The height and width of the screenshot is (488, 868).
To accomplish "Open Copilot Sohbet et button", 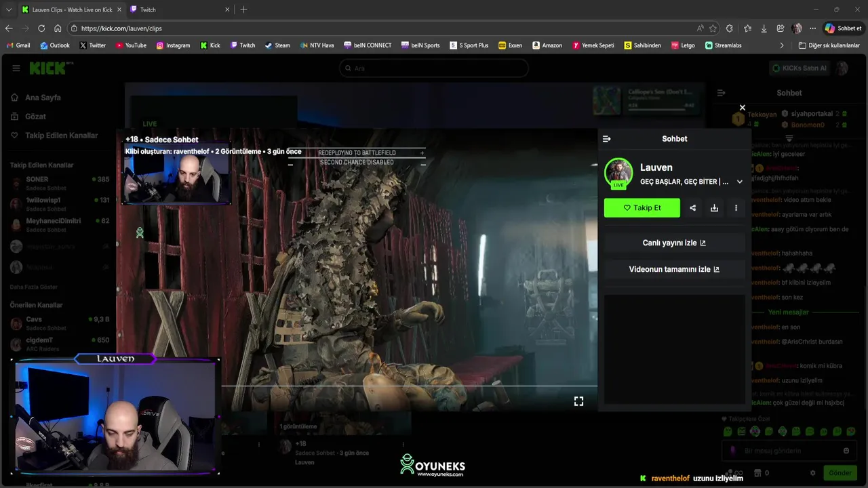I will coord(843,28).
